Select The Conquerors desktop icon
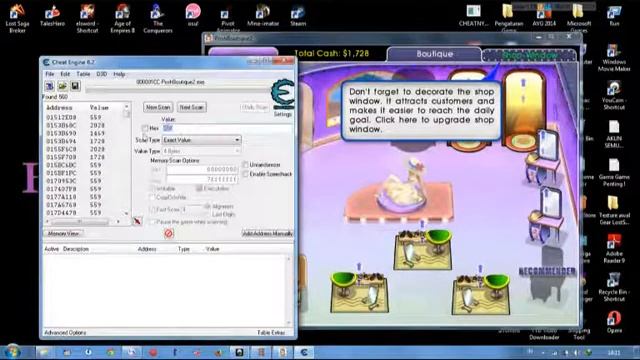This screenshot has height=360, width=640. [158, 18]
